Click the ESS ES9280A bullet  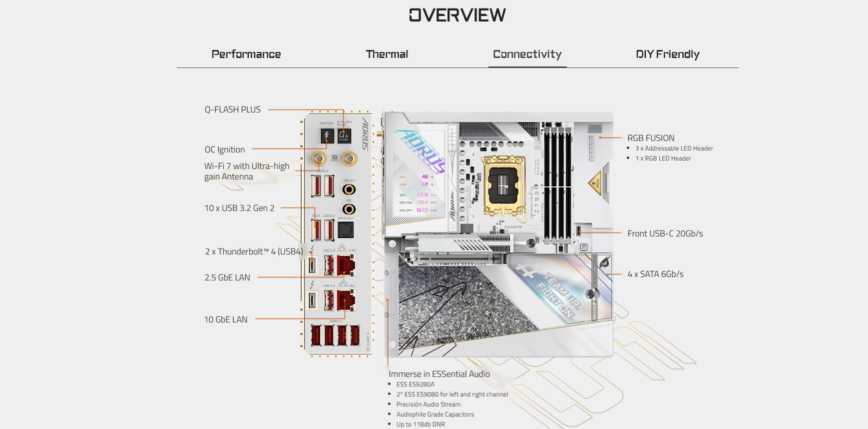416,384
